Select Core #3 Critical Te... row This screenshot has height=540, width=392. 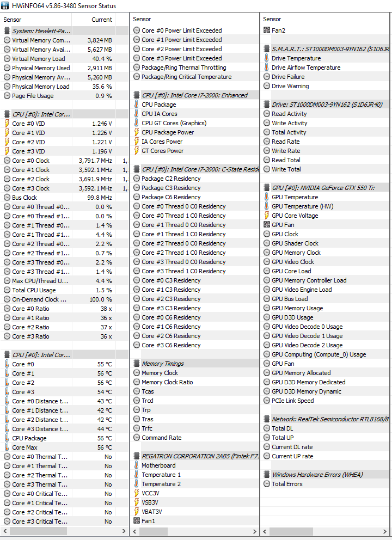[x=65, y=521]
